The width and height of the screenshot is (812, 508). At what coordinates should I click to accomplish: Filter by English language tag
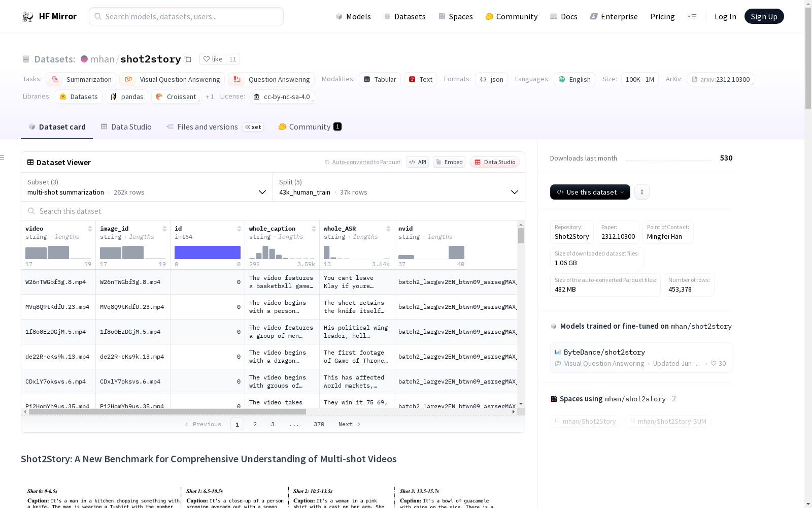coord(574,79)
